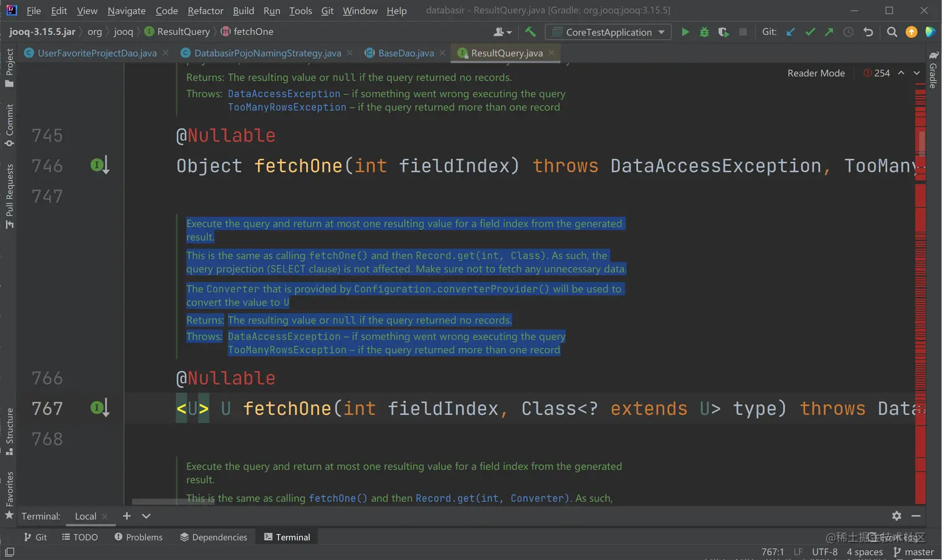Toggle Reader Mode in the editor
Viewport: 942px width, 560px height.
point(816,73)
